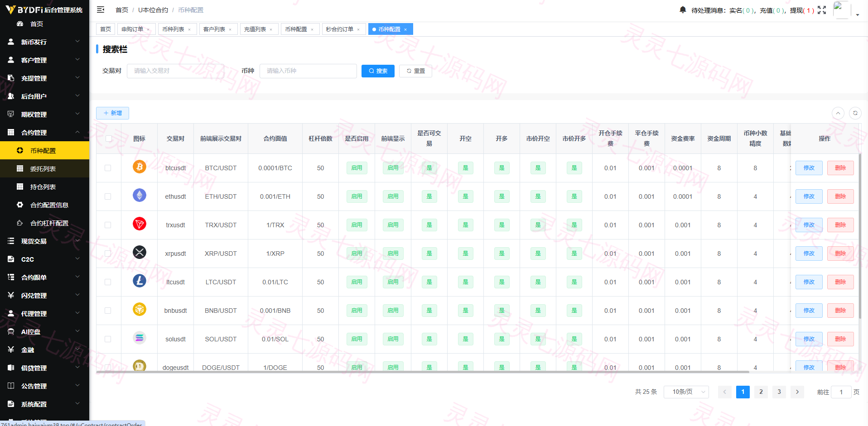Viewport: 868px width, 426px height.
Task: Click the 币种 search input field
Action: tap(308, 71)
